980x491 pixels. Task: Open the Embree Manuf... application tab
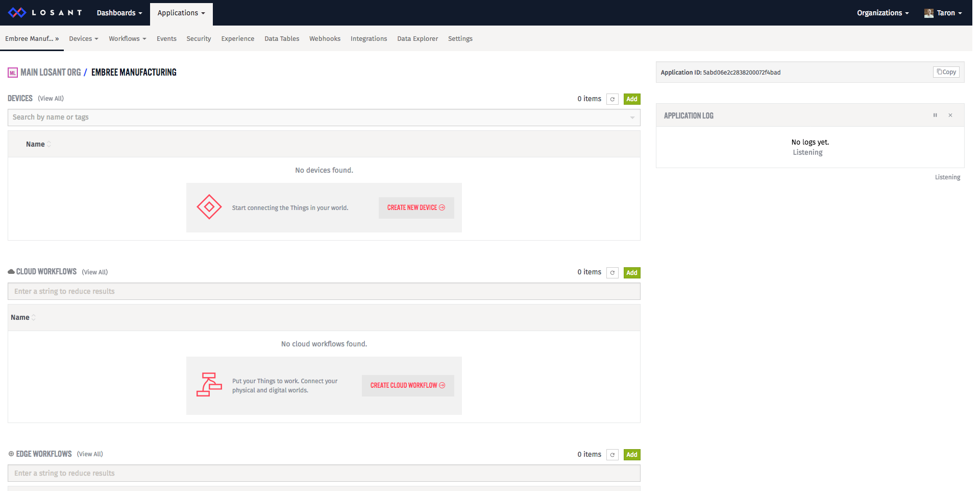(x=32, y=38)
